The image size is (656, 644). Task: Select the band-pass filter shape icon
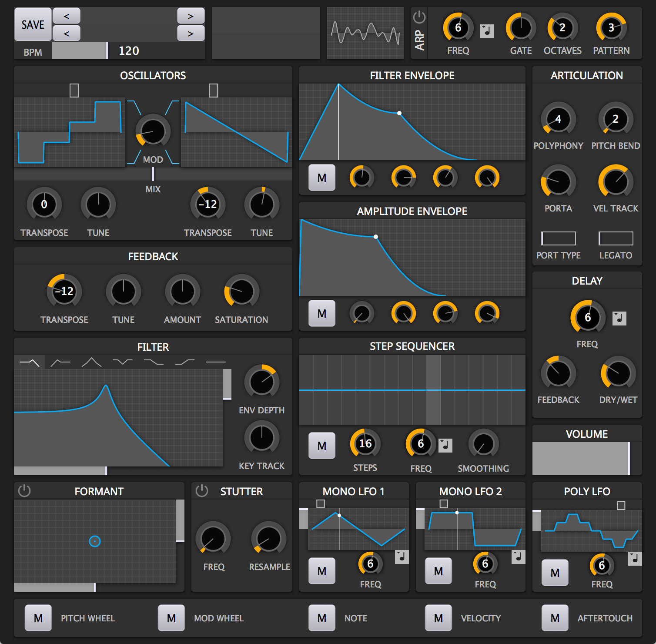(91, 362)
